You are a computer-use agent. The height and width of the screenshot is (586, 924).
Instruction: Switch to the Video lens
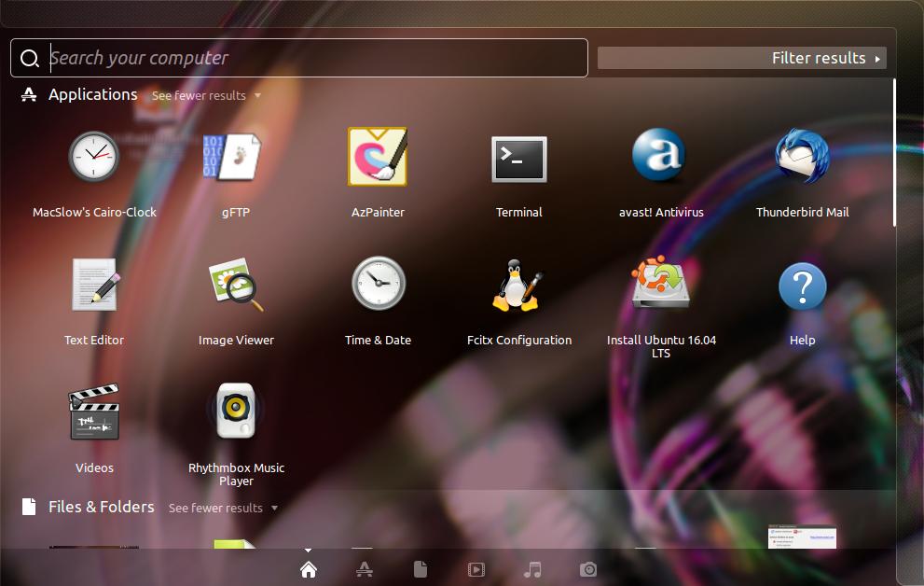[476, 569]
